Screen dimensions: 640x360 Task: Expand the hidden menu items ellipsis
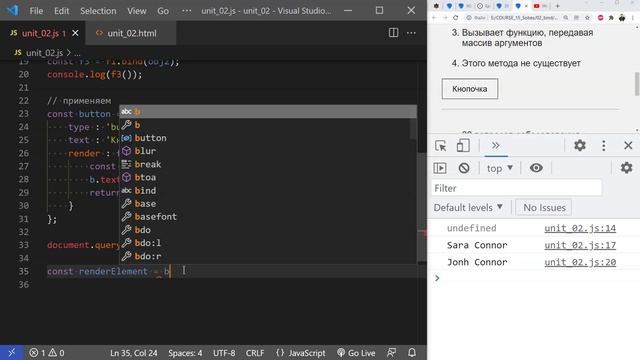(x=186, y=11)
